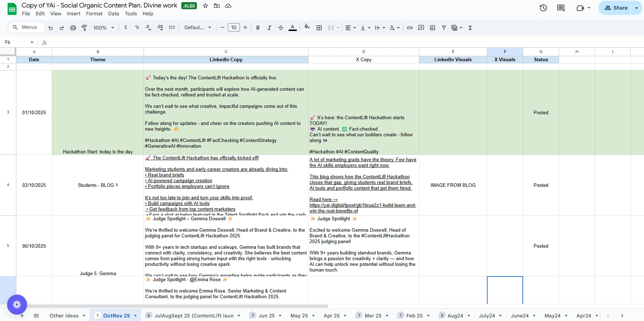Open text wrapping options
Image resolution: width=644 pixels, height=321 pixels.
pos(380,28)
